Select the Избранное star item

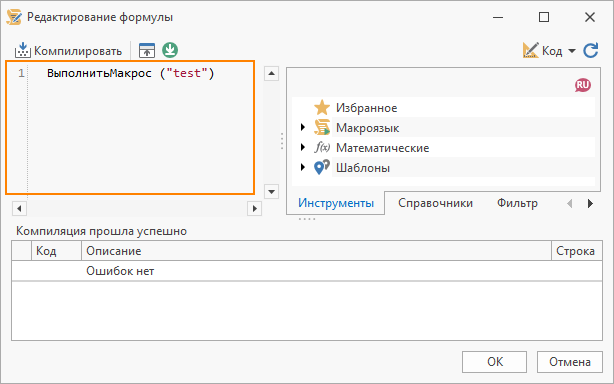tap(366, 108)
